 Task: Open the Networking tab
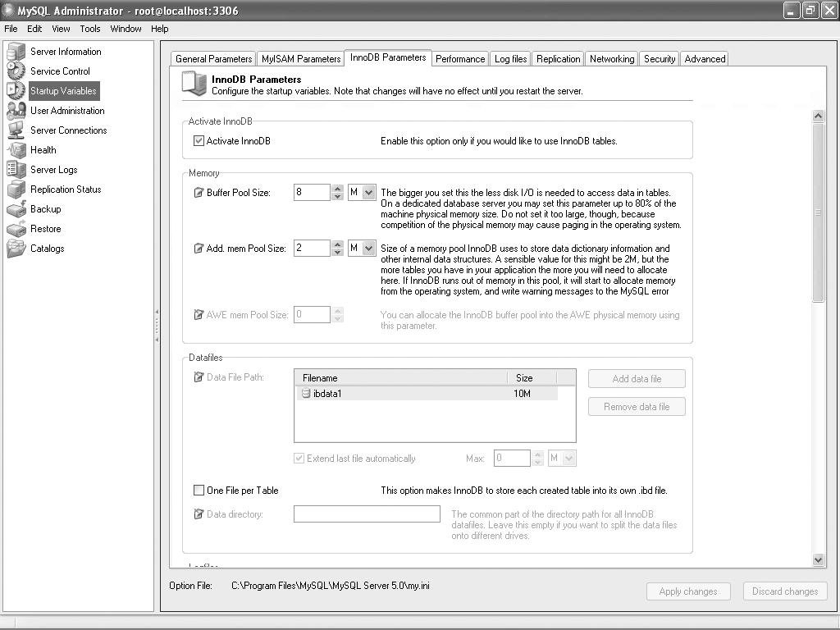pos(612,59)
